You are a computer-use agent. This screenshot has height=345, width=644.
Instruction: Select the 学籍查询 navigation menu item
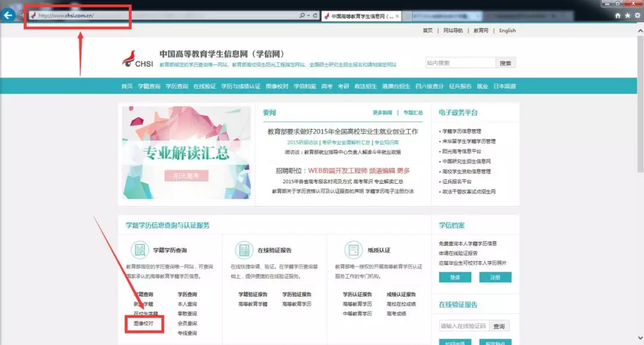[149, 87]
